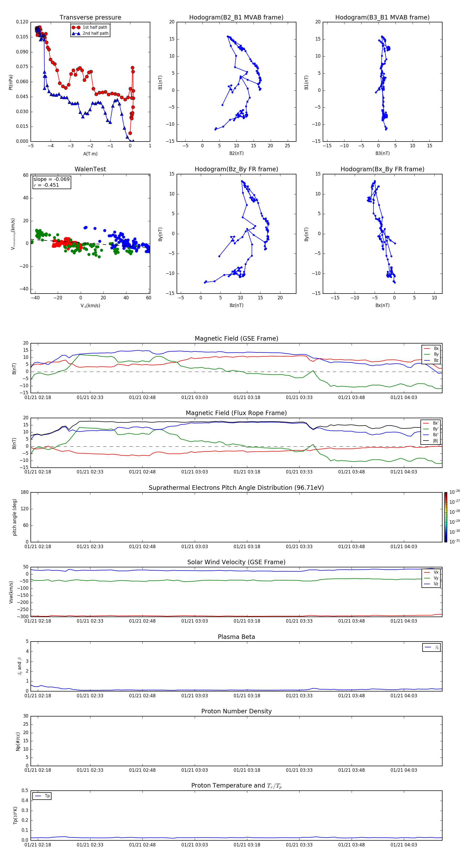
Task: Click the "Hodogram(Bz_By FR frame)" title
Action: pyautogui.click(x=236, y=169)
